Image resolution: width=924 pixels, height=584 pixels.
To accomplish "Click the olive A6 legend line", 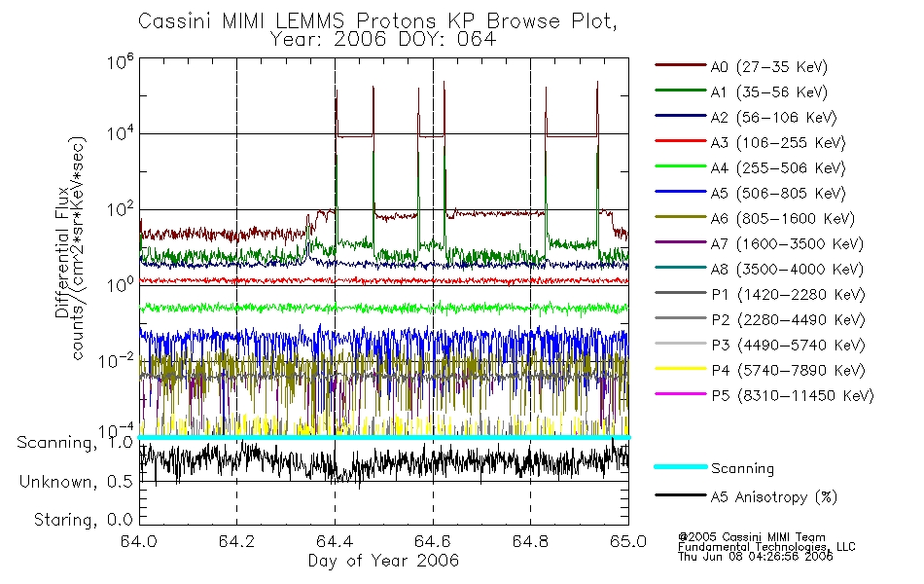I will pyautogui.click(x=681, y=217).
